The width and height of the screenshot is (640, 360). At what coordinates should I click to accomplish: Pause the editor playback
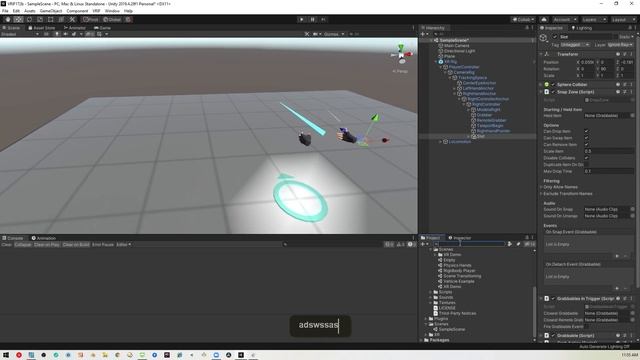tap(313, 20)
